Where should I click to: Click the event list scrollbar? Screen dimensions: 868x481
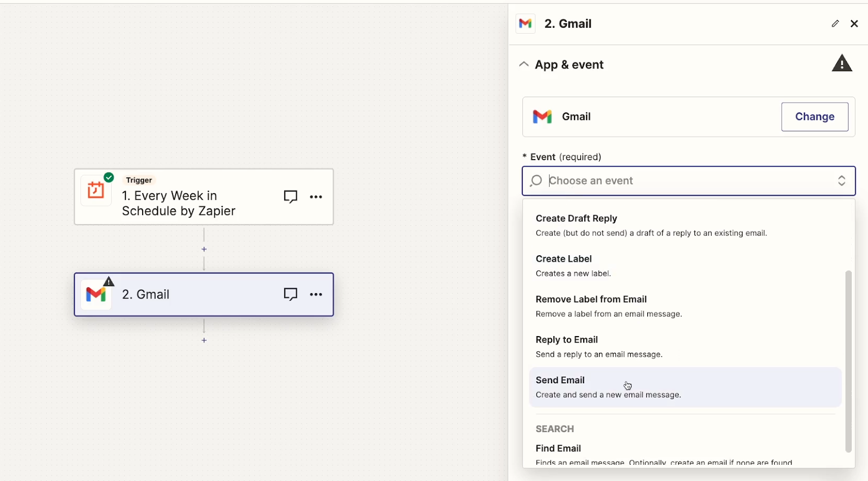point(848,361)
